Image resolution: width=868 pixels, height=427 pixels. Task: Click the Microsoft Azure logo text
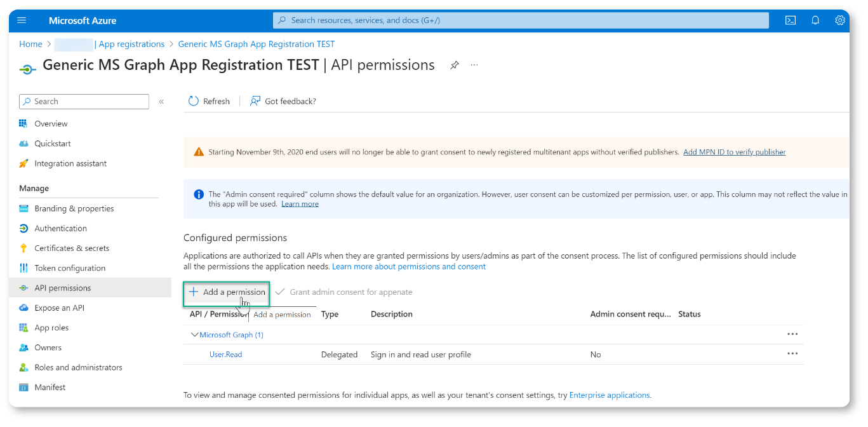[x=83, y=20]
